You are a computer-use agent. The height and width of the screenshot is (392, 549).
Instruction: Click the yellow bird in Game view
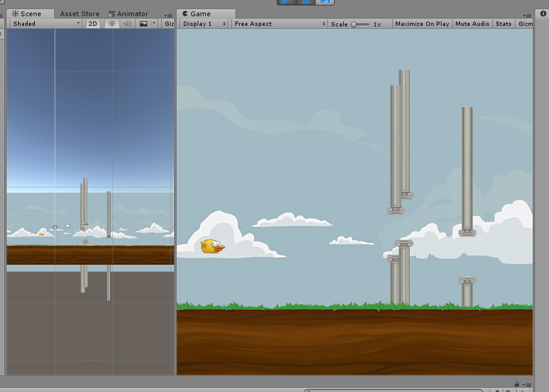[213, 246]
